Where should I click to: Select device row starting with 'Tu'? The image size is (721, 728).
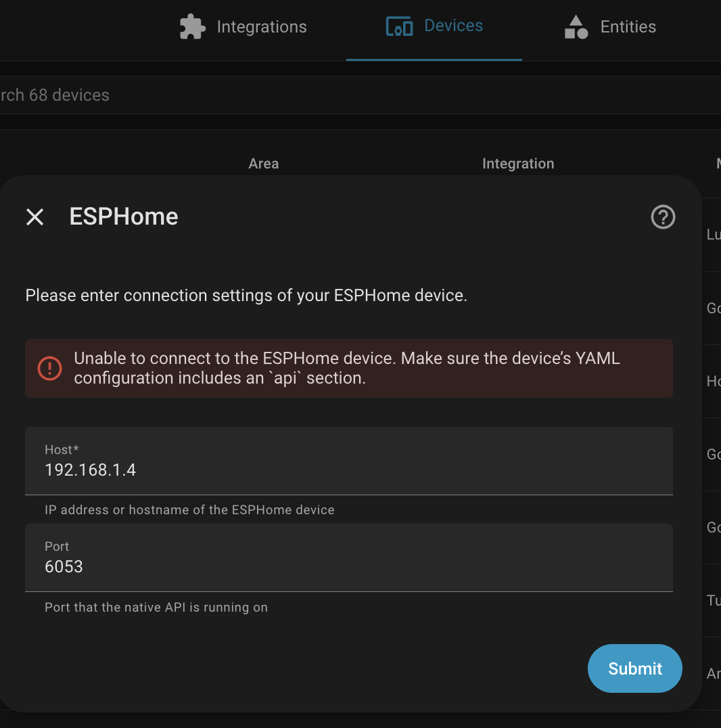point(713,600)
